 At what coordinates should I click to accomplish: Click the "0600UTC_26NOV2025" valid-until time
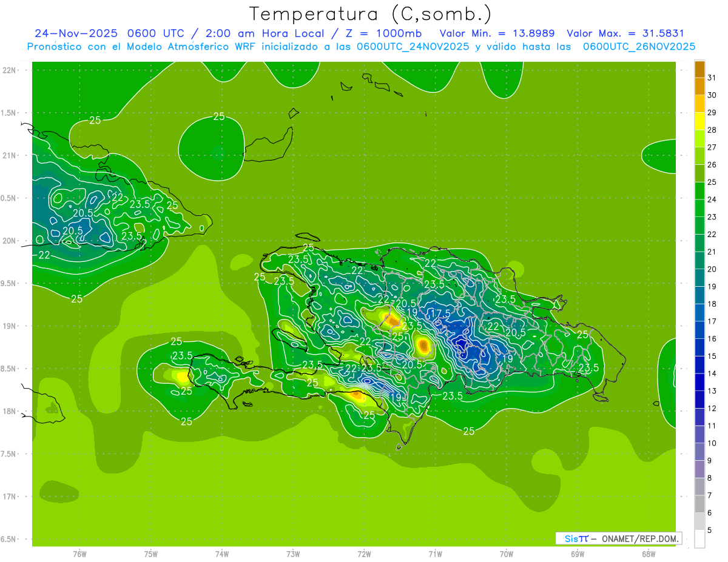pyautogui.click(x=639, y=46)
